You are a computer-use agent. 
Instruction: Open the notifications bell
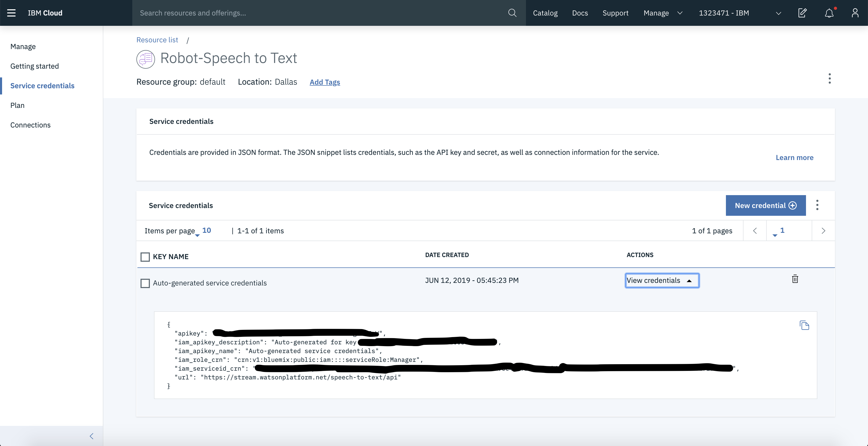click(x=829, y=13)
